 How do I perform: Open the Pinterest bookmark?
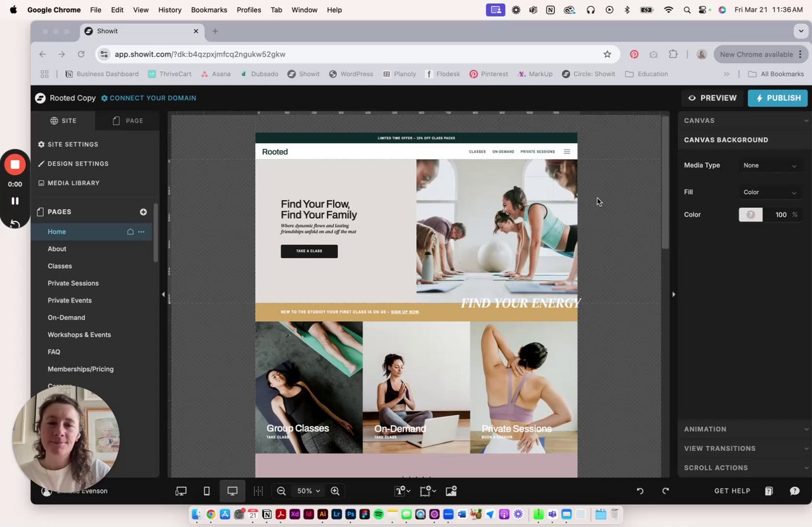point(488,74)
